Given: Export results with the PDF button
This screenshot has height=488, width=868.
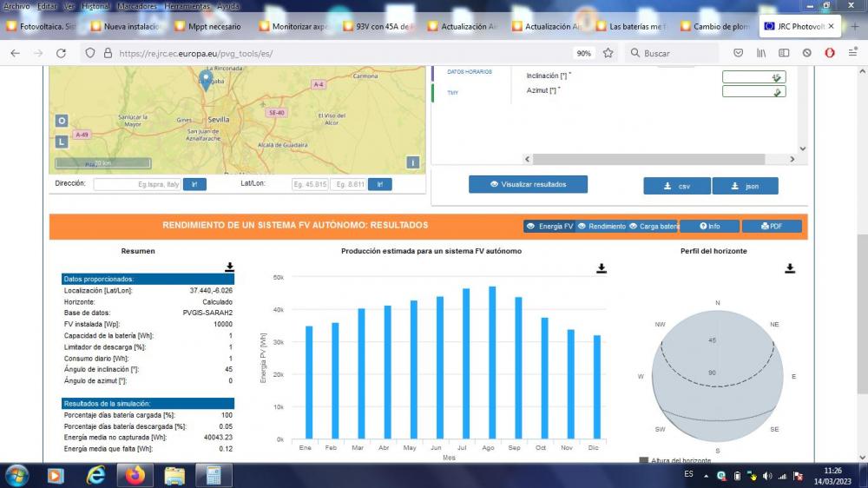Looking at the screenshot, I should (772, 226).
